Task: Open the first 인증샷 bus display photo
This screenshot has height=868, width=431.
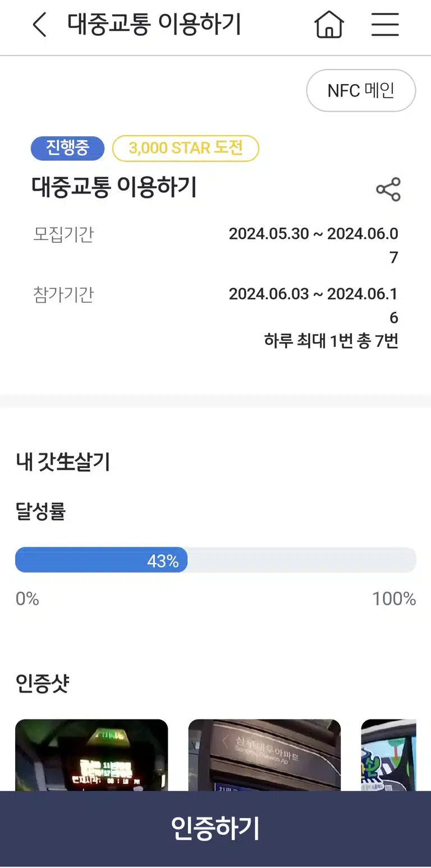Action: 91,755
